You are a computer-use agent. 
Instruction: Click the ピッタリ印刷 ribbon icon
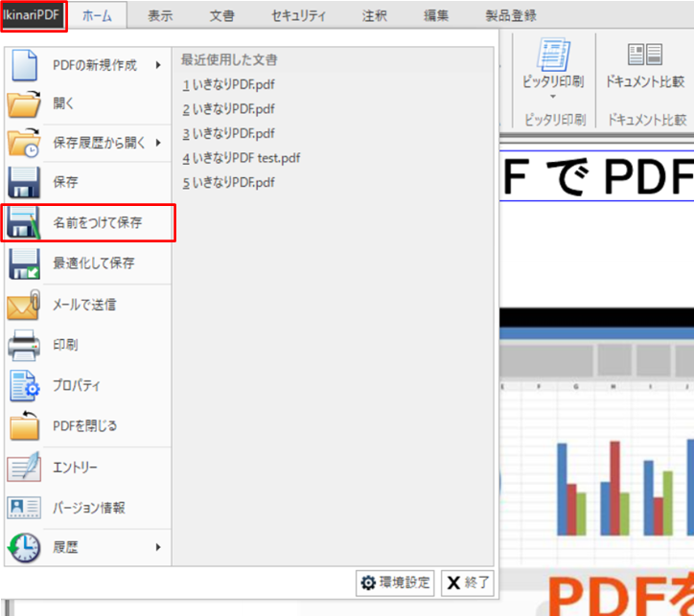[553, 54]
